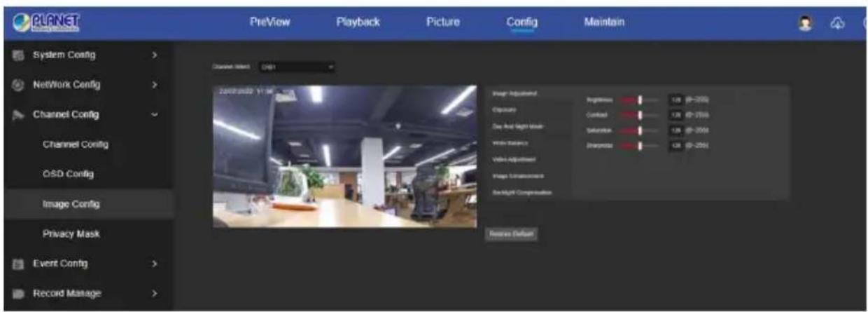Viewport: 868px width, 312px height.
Task: Click the NetWork Config globe icon
Action: (18, 86)
